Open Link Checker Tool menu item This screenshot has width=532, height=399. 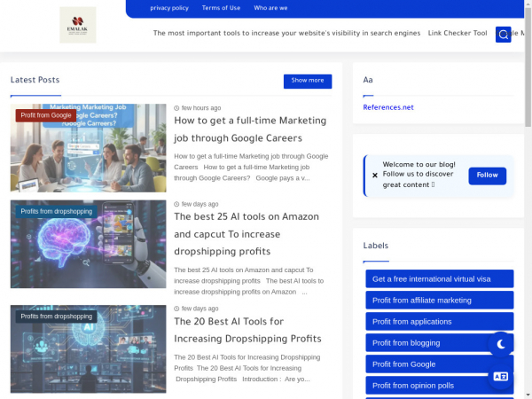click(x=458, y=34)
